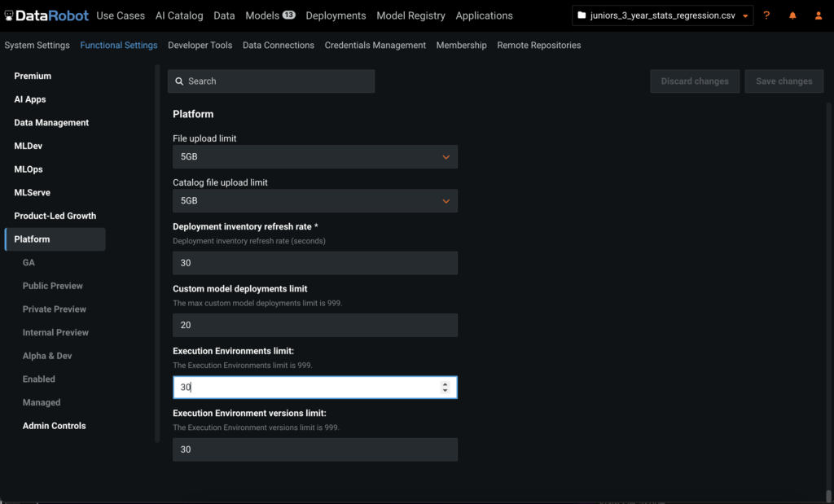Open the File upload limit dropdown
This screenshot has height=504, width=834.
[x=446, y=156]
